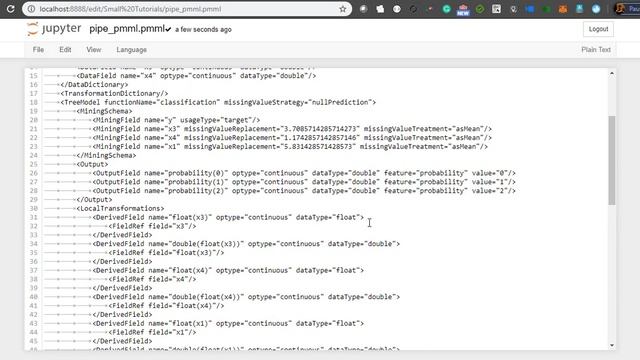640x360 pixels.
Task: Click the light blue circle extension icon
Action: coord(596,9)
